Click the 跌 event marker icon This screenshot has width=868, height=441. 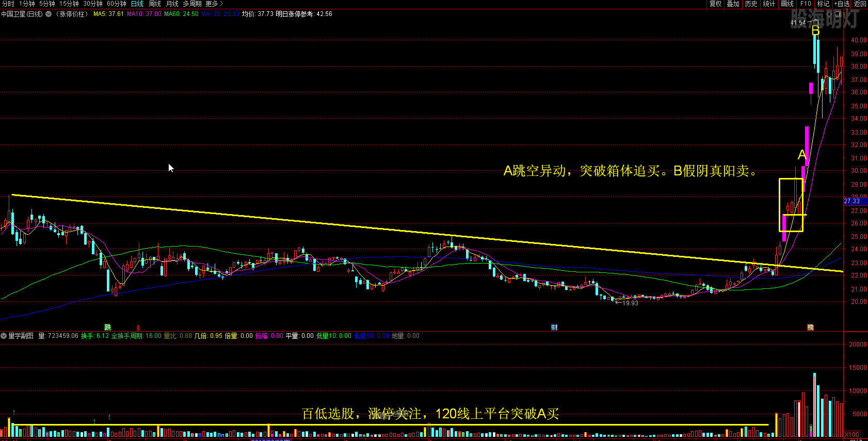pyautogui.click(x=108, y=327)
